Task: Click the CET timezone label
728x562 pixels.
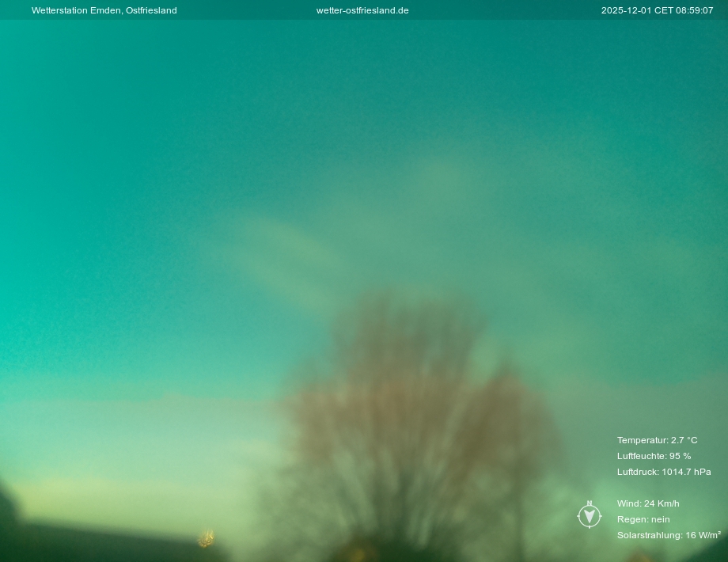Action: (663, 10)
